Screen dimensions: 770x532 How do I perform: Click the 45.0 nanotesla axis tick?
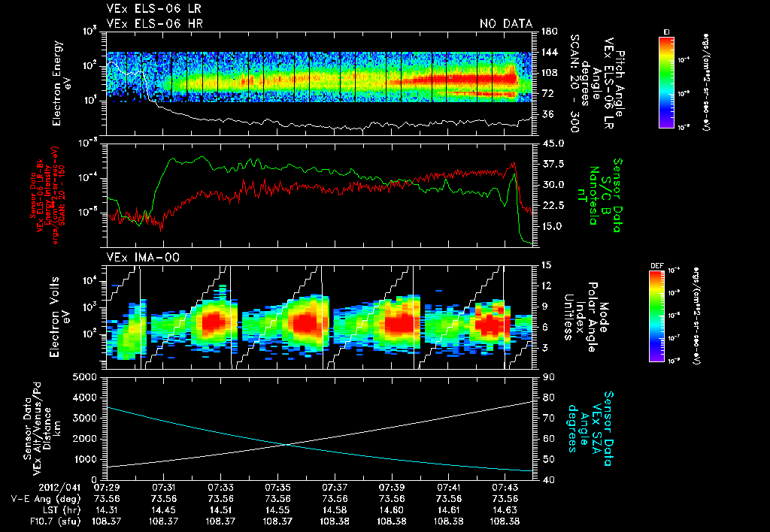click(553, 144)
